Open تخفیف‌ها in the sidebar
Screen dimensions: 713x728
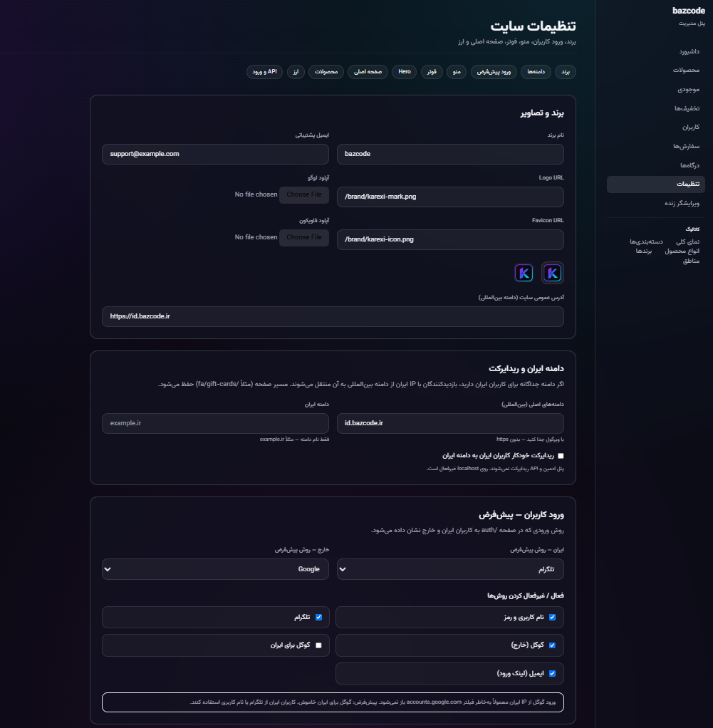tap(687, 108)
